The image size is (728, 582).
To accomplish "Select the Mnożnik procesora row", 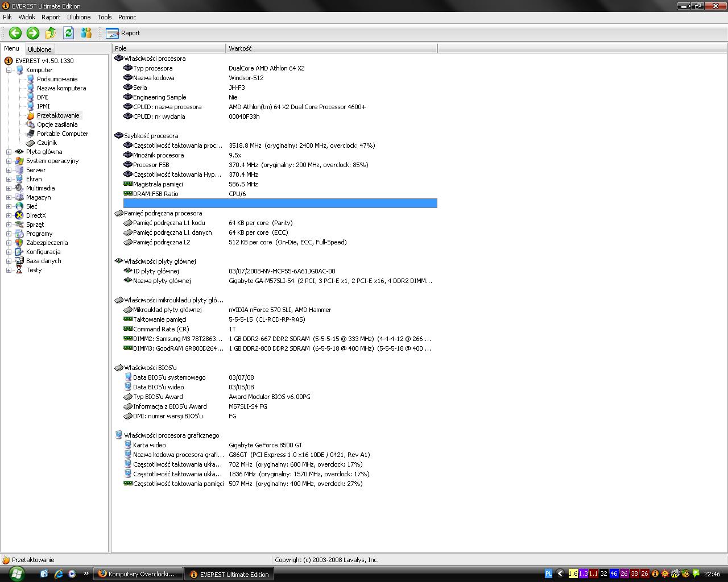I will coord(280,155).
